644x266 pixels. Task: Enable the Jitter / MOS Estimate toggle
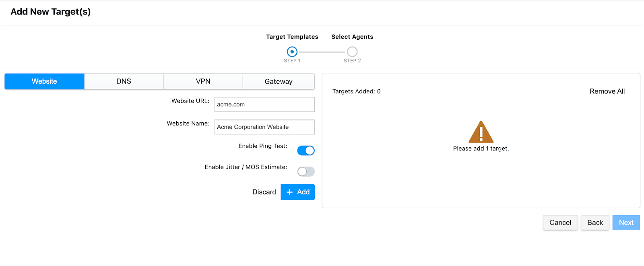(x=306, y=172)
